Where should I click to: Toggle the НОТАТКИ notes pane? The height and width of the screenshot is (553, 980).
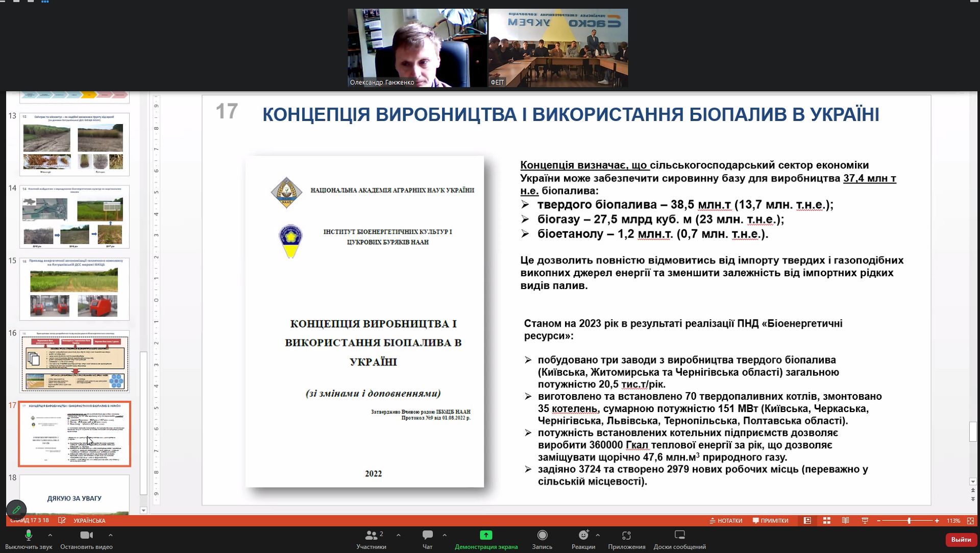726,521
